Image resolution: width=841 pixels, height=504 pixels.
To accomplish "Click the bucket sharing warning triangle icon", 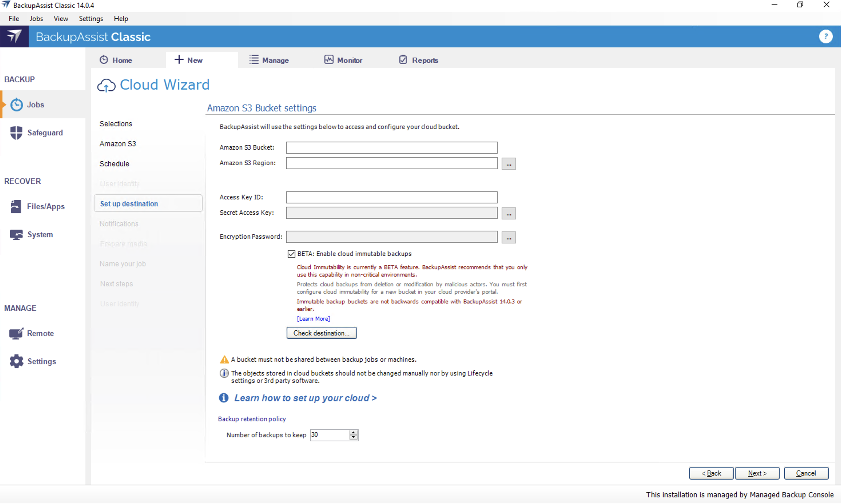I will pos(224,359).
